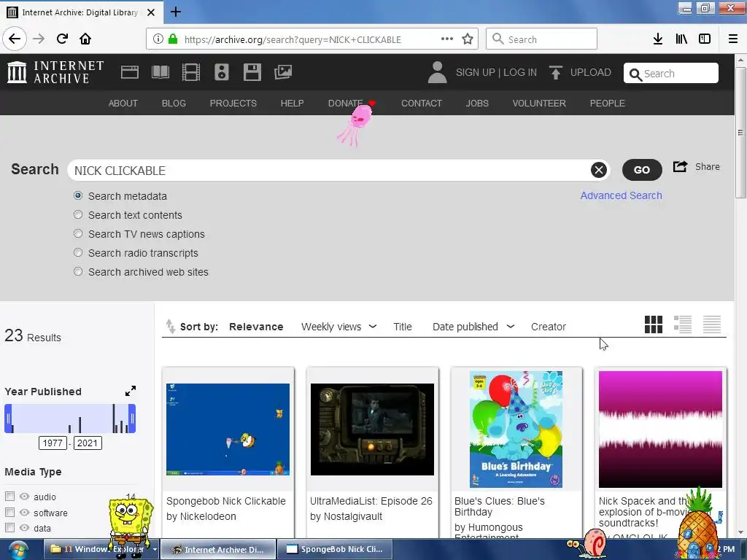747x560 pixels.
Task: Expand the Year Published histogram
Action: (x=131, y=391)
